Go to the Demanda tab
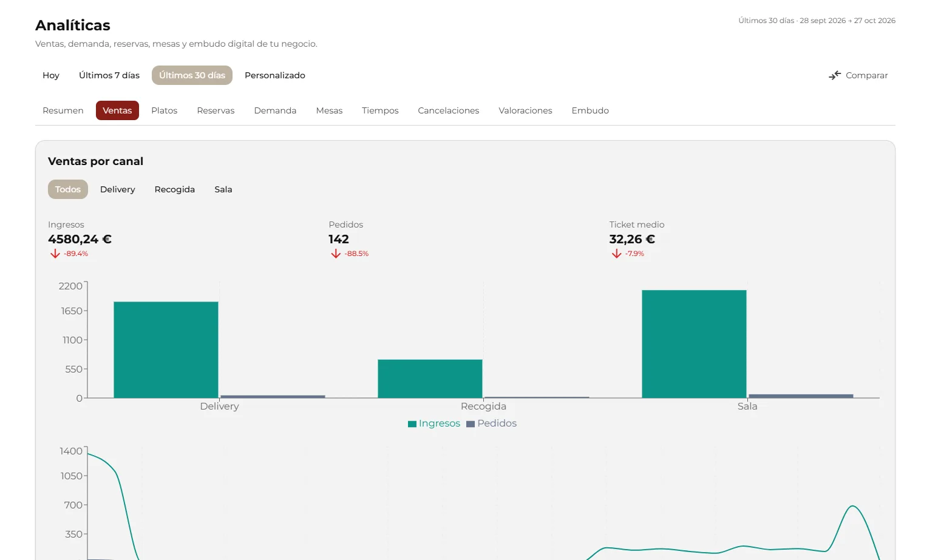938x560 pixels. click(x=275, y=110)
